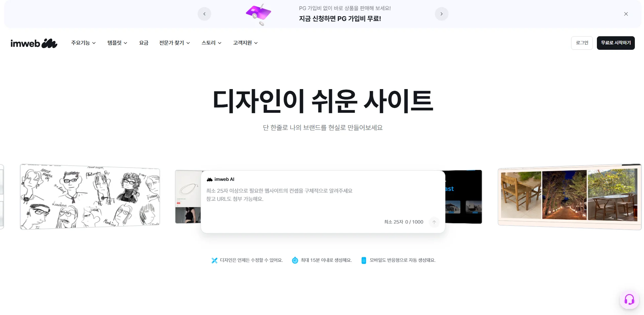This screenshot has height=315, width=644.
Task: Show the previous promo banner slide
Action: click(x=204, y=14)
